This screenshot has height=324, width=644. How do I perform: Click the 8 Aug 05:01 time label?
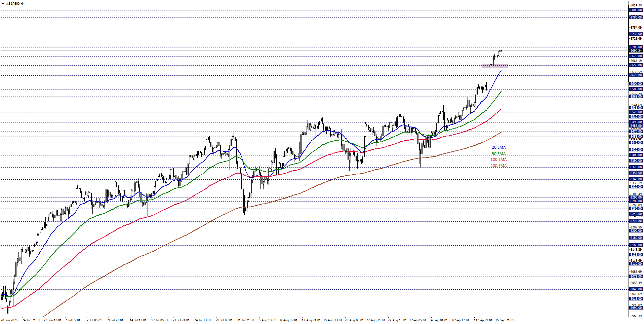(x=289, y=320)
